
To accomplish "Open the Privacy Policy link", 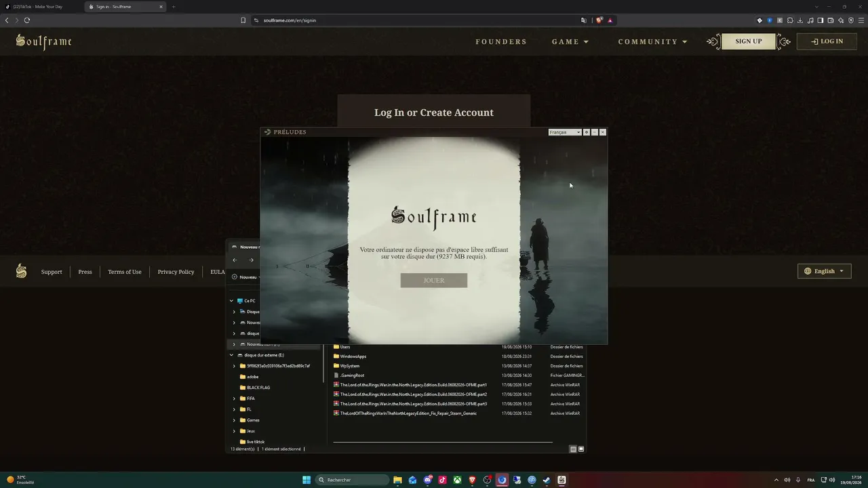I will [176, 272].
